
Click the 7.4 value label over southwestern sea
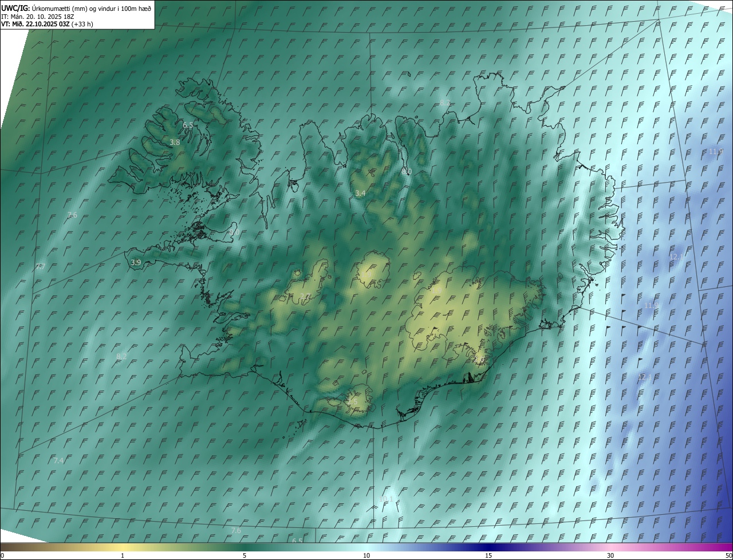pos(58,460)
